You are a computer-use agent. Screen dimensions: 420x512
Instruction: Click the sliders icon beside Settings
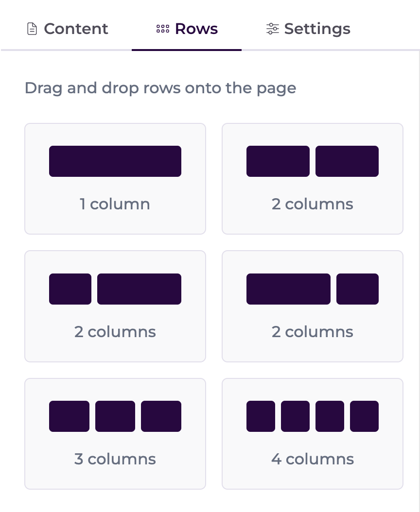click(x=273, y=29)
